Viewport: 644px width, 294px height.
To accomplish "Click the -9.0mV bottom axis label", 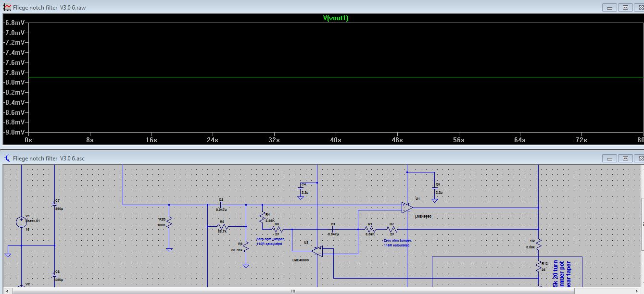I will [15, 132].
